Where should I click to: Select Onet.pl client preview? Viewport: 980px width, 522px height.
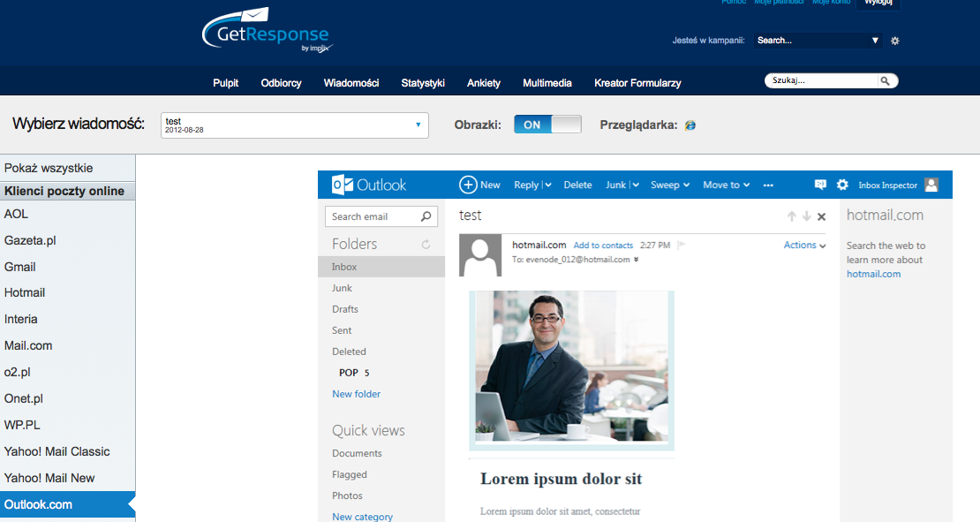click(x=67, y=398)
